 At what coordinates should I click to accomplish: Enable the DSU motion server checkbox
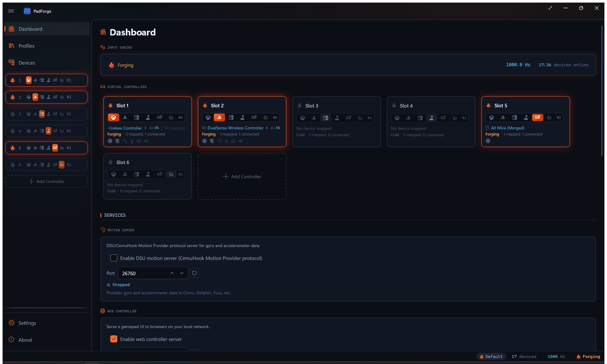pyautogui.click(x=114, y=258)
